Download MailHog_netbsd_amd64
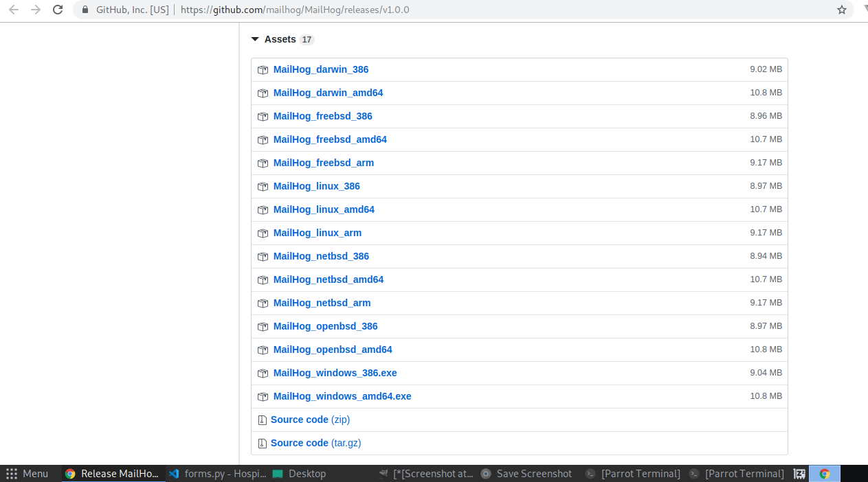 [x=329, y=279]
